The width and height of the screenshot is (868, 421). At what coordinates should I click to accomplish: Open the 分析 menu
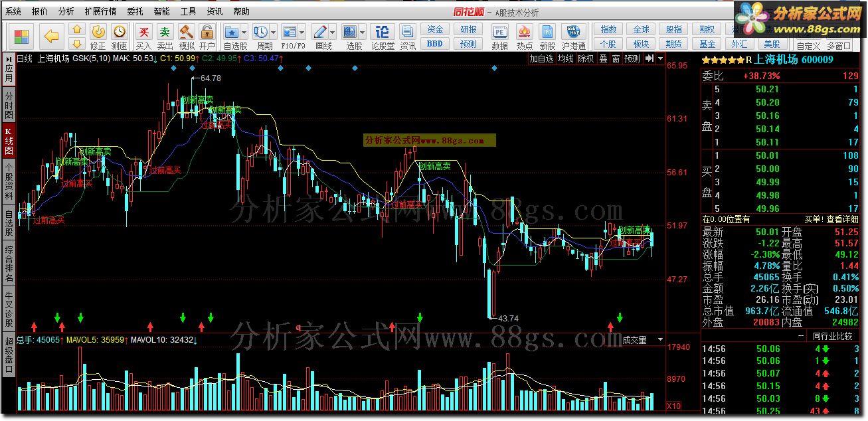click(66, 11)
